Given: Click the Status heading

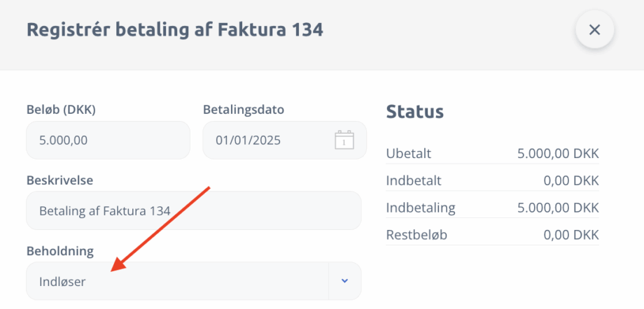Looking at the screenshot, I should tap(415, 111).
